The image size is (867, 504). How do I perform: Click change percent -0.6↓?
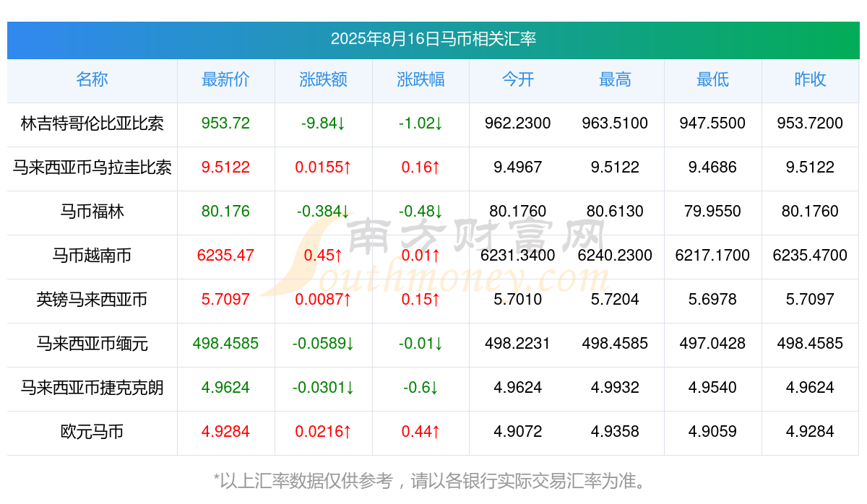tap(421, 388)
